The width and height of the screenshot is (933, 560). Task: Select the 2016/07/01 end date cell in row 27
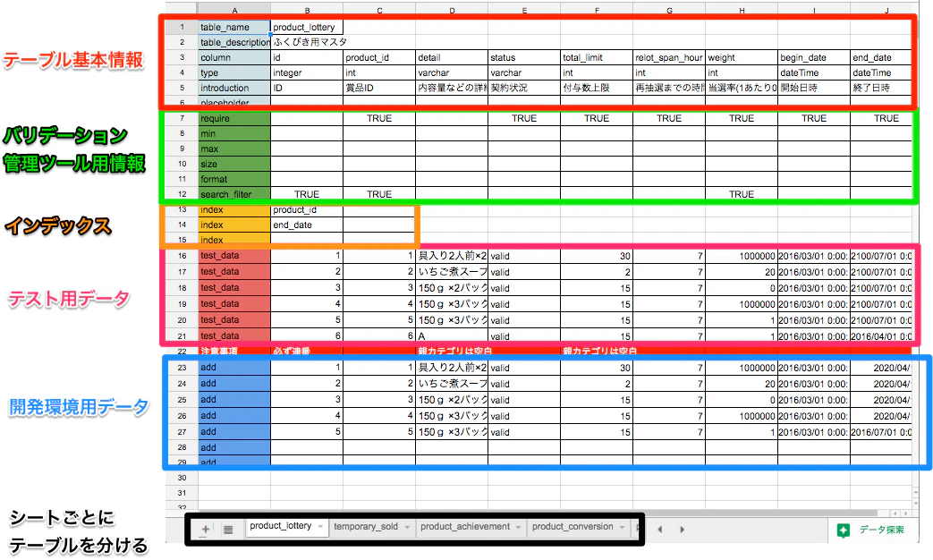tap(882, 432)
